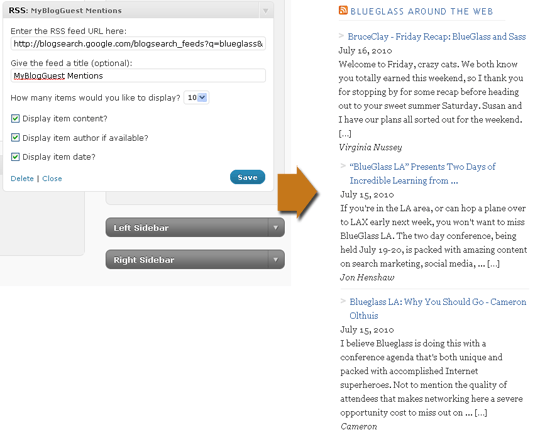The height and width of the screenshot is (447, 540).
Task: Click the BlueGlass Around The Web heading
Action: click(422, 11)
